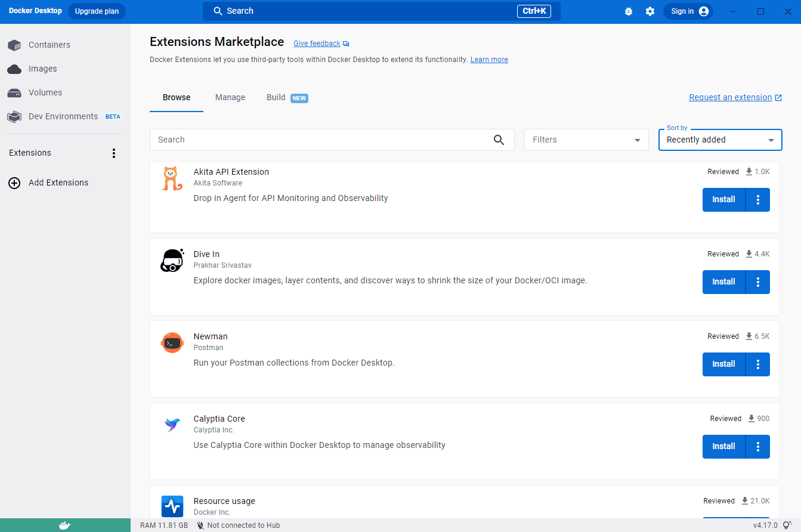This screenshot has width=801, height=532.
Task: Click the Containers sidebar icon
Action: coord(14,45)
